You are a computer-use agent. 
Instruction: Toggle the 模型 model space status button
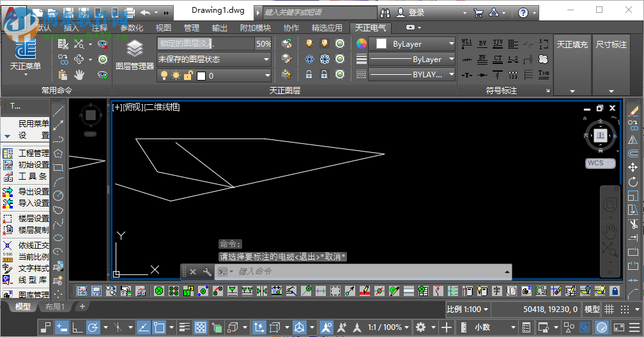click(x=592, y=310)
